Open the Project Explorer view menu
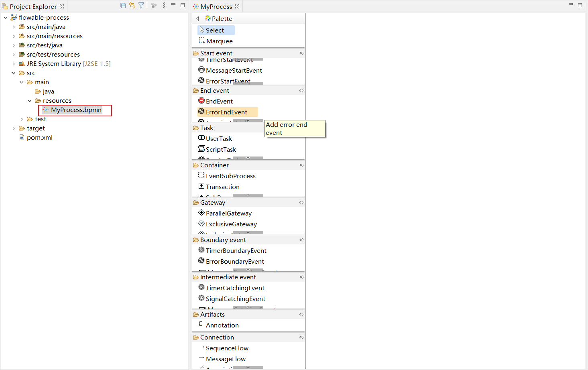Screen dimensions: 588x370 (164, 5)
